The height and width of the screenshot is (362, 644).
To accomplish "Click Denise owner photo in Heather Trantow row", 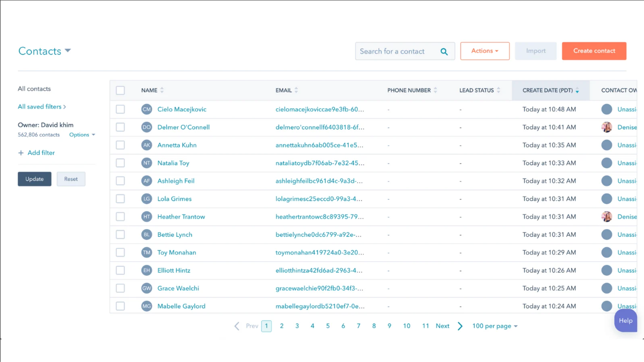I will pyautogui.click(x=606, y=217).
